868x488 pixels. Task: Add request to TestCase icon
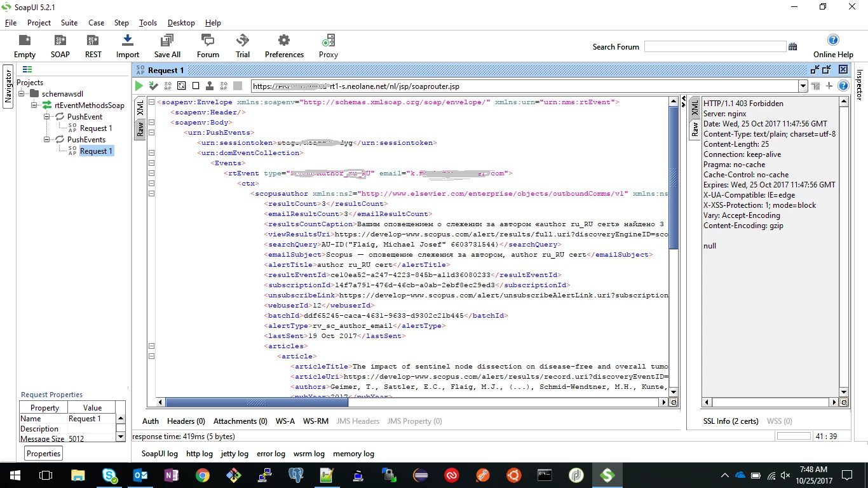coord(153,86)
